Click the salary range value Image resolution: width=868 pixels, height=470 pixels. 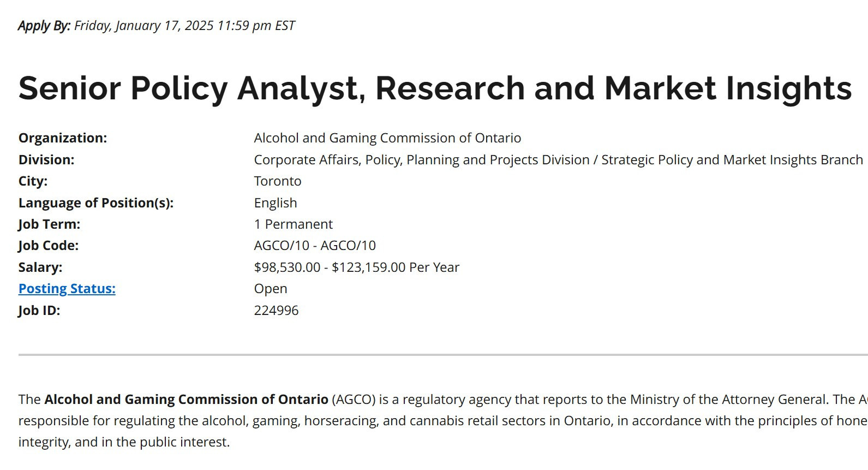pos(357,267)
